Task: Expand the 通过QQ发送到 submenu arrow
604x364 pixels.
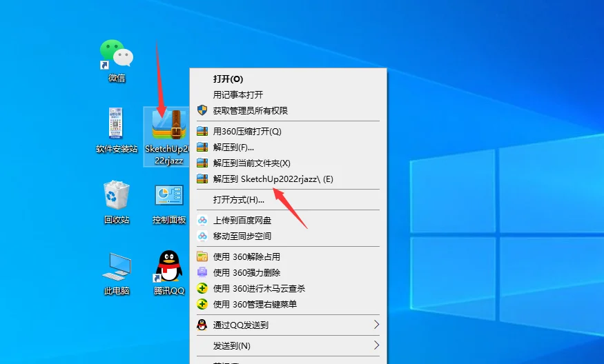Action: point(376,325)
